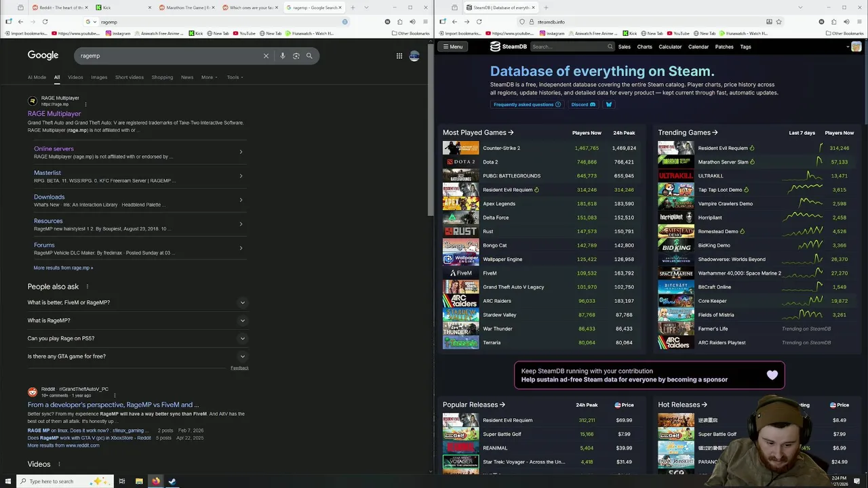Open the SteamDB Menu button

click(452, 47)
